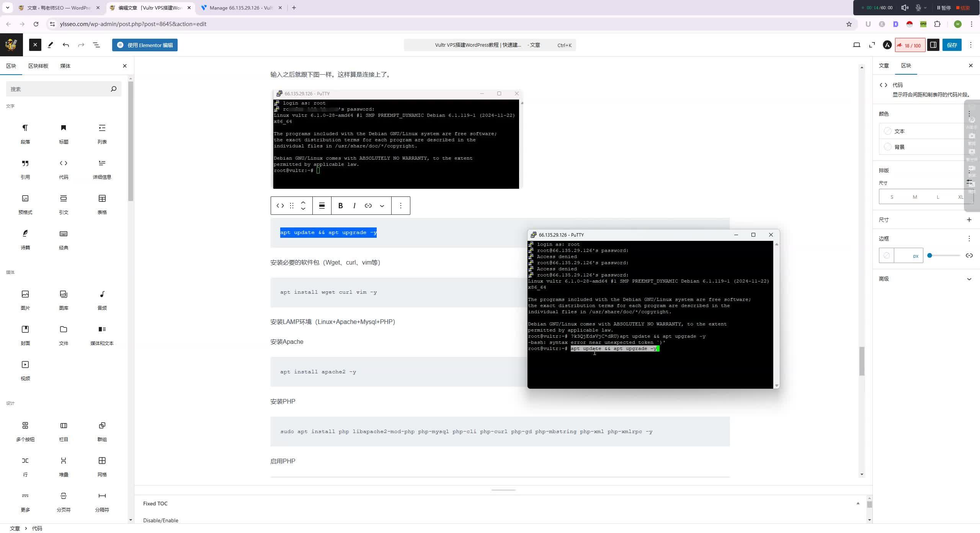Insert a Buttons (多个按钮) block
The width and height of the screenshot is (980, 533).
[x=25, y=431]
